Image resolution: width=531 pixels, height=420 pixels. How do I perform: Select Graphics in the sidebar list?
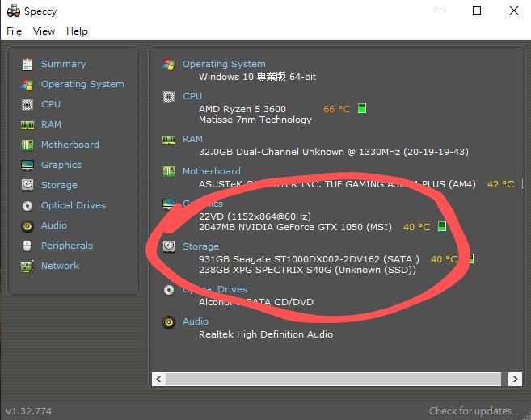61,165
